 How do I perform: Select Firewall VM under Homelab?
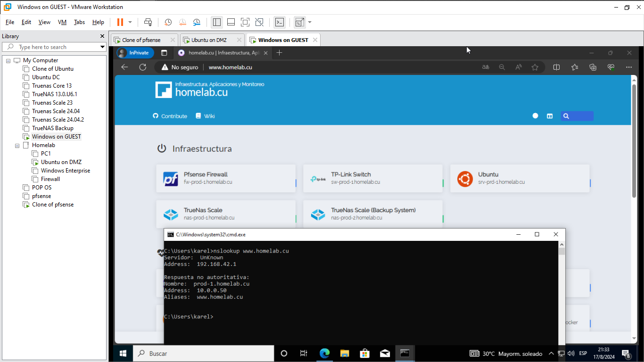tap(50, 179)
